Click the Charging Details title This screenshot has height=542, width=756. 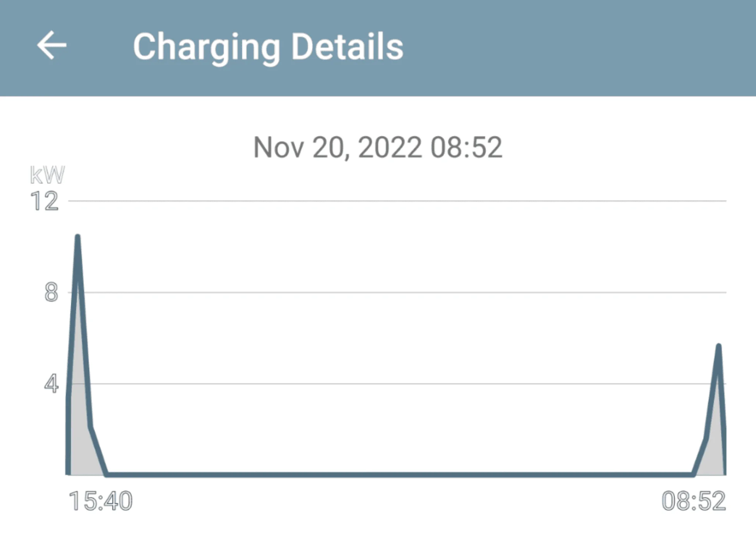click(x=268, y=47)
